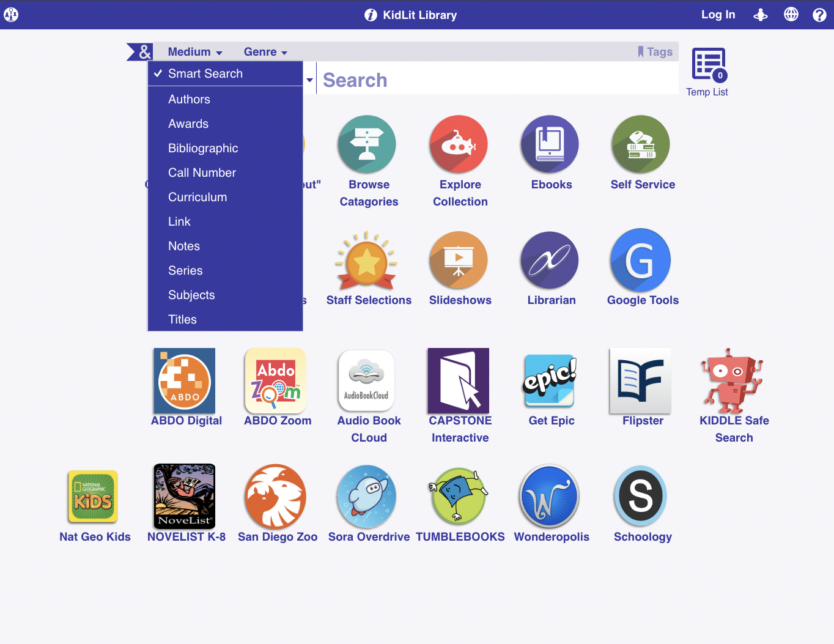Click the Tags button
834x644 pixels.
click(655, 52)
